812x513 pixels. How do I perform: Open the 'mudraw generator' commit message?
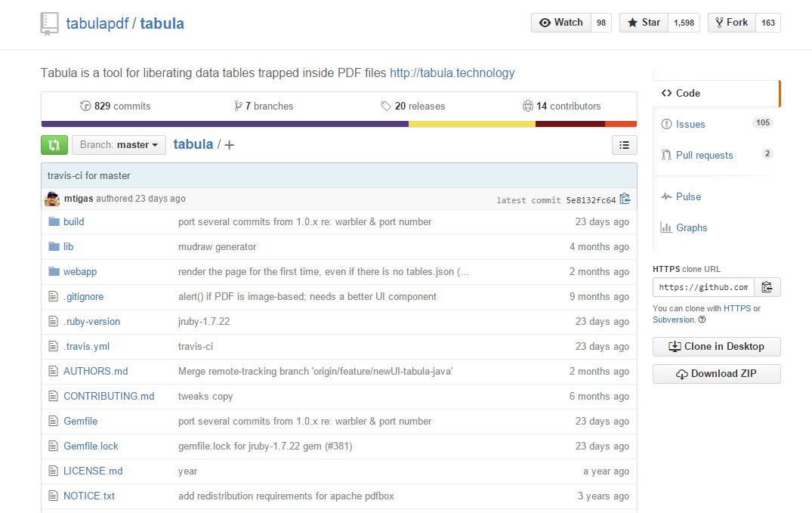(x=217, y=246)
